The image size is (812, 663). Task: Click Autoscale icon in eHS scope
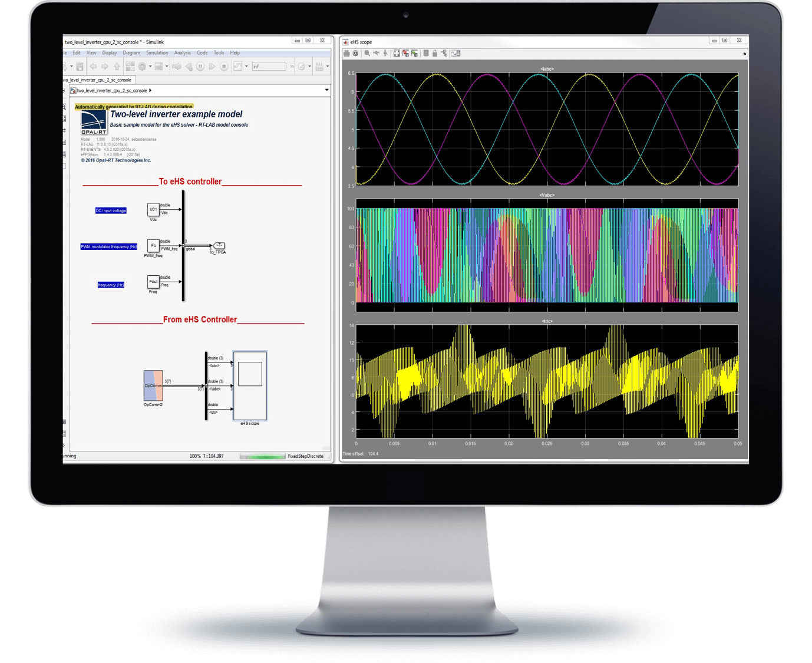[x=397, y=53]
